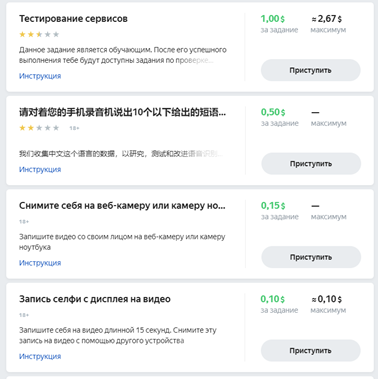Viewport: 378px width, 379px height.
Task: Click the star rating of the Chinese task
Action: coord(39,128)
